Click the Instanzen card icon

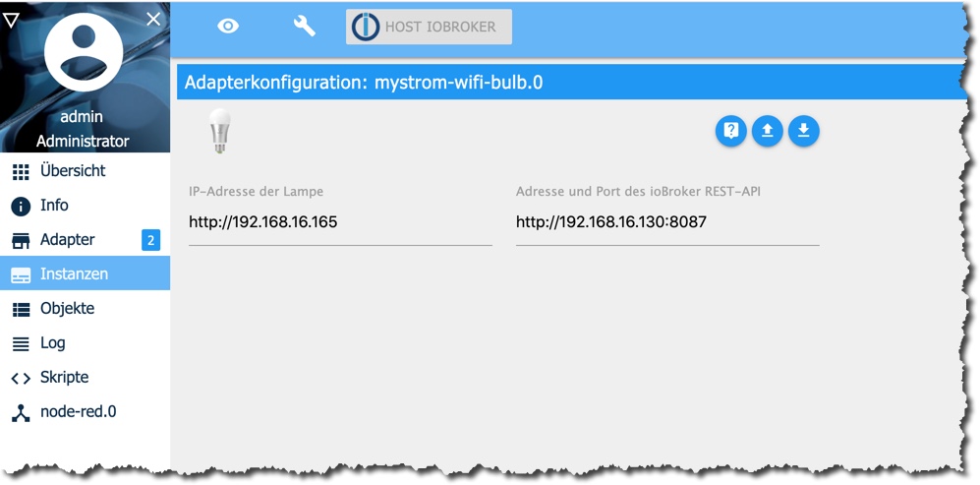point(21,275)
